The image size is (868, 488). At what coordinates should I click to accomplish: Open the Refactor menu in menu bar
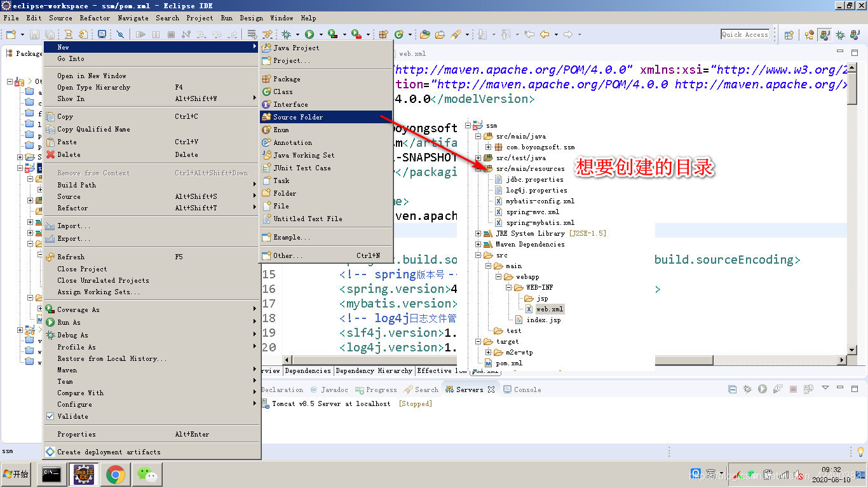95,18
